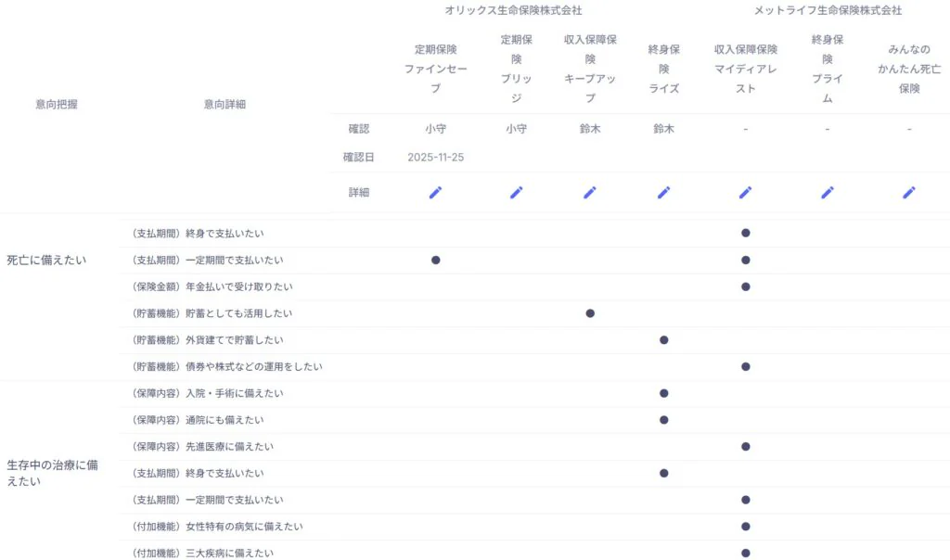Click the 確認 row label

pyautogui.click(x=359, y=129)
